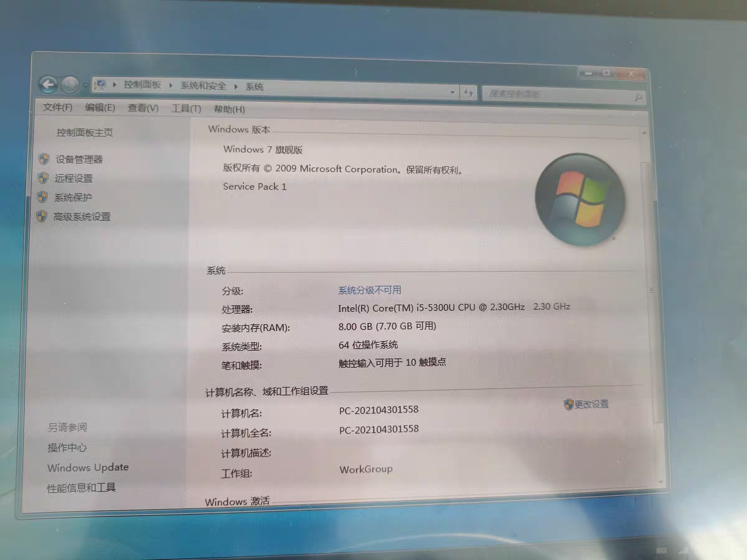Expand the arrow before 控制面板 breadcrumb
747x560 pixels.
point(115,85)
